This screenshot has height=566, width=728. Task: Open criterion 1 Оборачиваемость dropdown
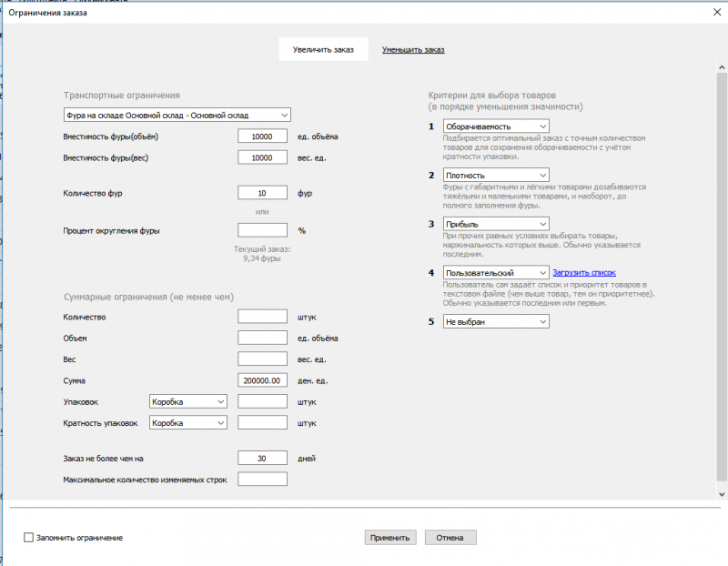tap(496, 126)
